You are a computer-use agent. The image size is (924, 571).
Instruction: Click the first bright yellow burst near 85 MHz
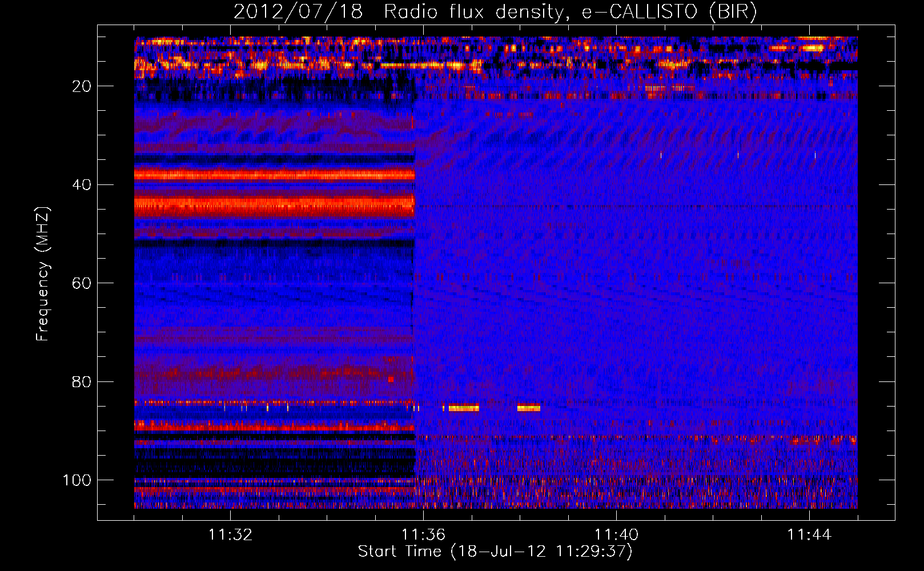coord(464,408)
